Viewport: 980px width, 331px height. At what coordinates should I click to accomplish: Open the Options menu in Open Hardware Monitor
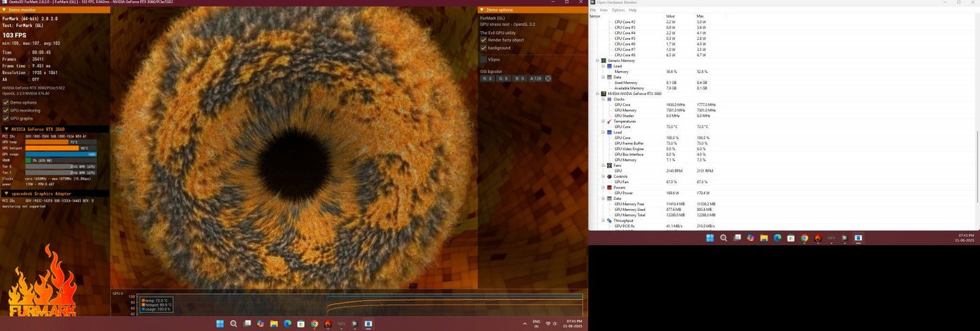tap(618, 10)
